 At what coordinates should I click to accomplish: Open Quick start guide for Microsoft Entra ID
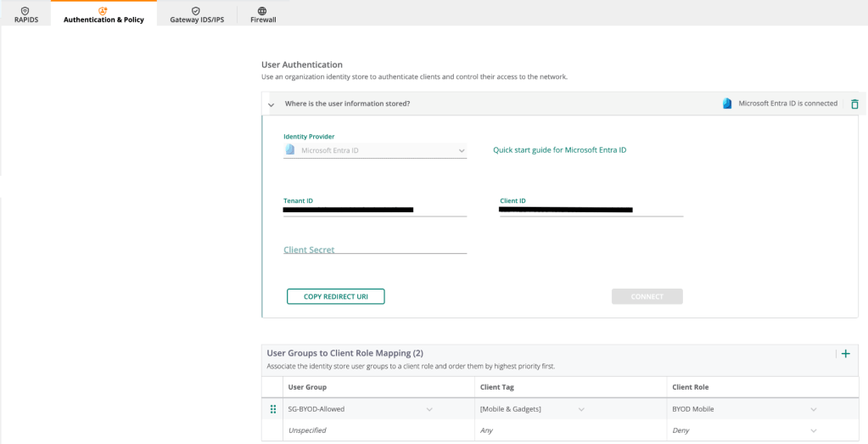tap(559, 150)
